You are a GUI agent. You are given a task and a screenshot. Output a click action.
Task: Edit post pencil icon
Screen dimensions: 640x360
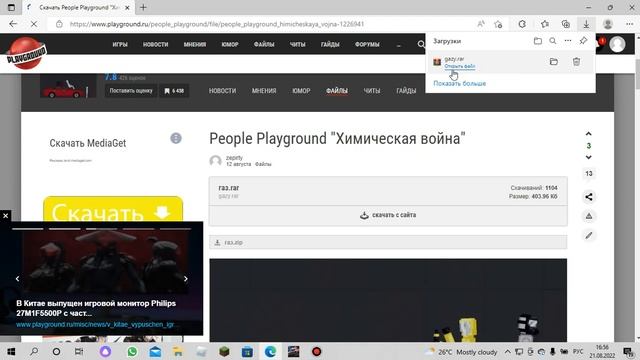[x=589, y=236]
